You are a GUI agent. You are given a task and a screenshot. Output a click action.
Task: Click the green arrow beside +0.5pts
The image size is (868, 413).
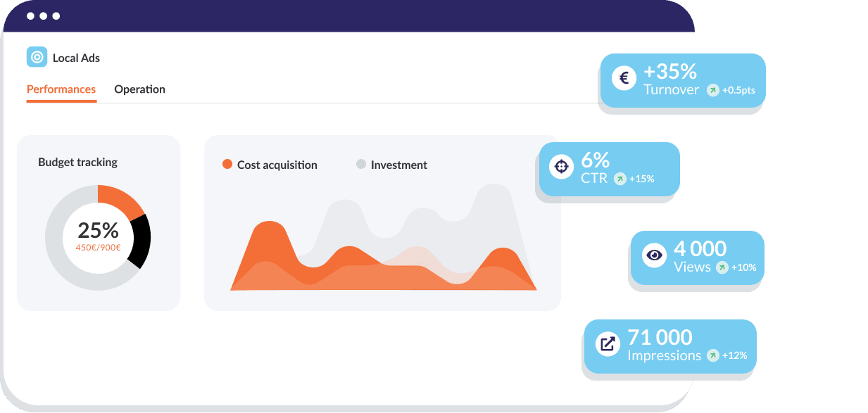713,91
